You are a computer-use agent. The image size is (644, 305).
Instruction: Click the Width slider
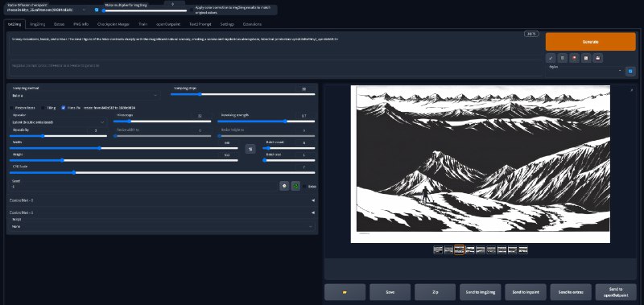[124, 148]
